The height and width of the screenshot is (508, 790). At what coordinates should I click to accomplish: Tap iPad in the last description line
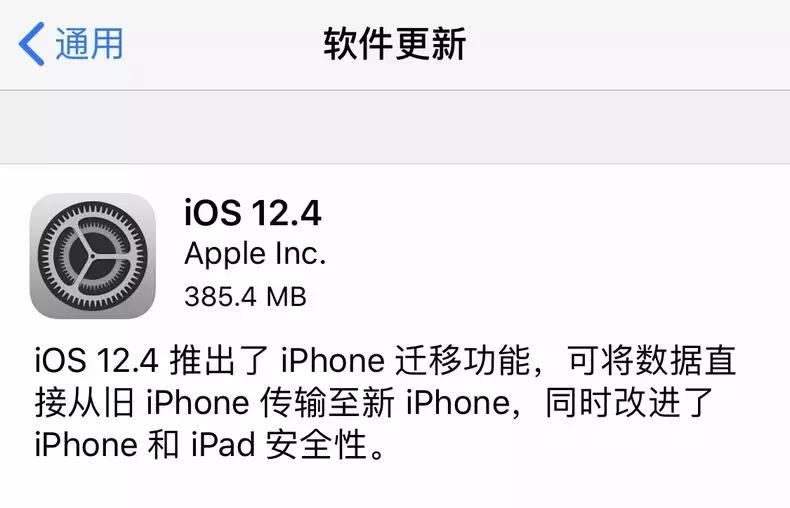coord(223,444)
